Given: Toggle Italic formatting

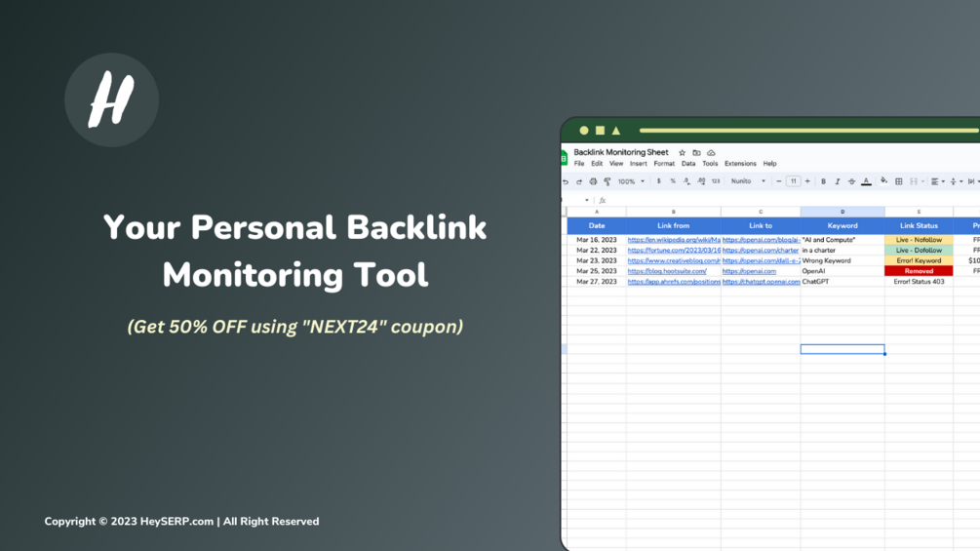Looking at the screenshot, I should click(x=838, y=181).
